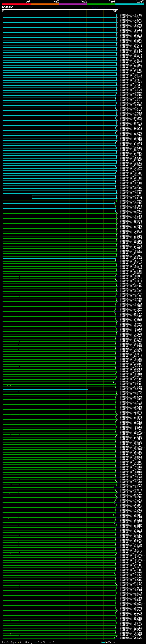Screen dimensions: 146x644
Task: Select the UniRef100_C1UW85 label
Action: point(131,412)
